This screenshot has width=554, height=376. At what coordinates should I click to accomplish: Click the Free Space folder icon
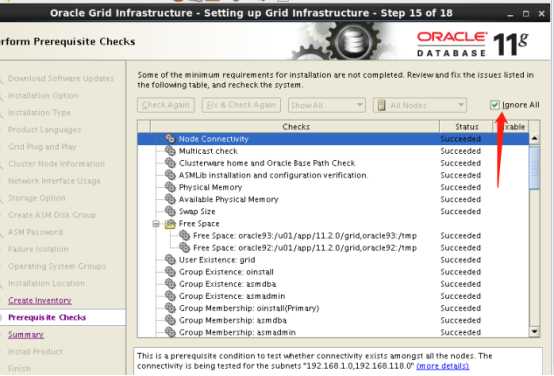click(x=170, y=223)
